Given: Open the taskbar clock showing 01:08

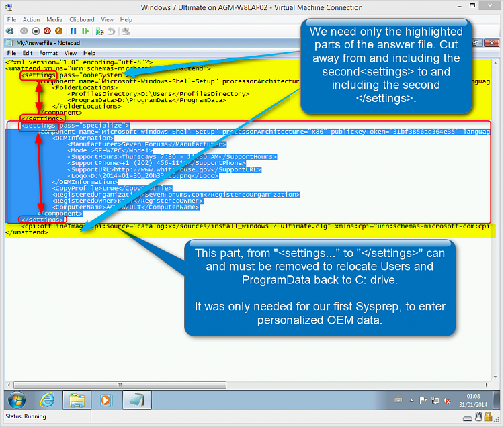Looking at the screenshot, I should click(473, 400).
